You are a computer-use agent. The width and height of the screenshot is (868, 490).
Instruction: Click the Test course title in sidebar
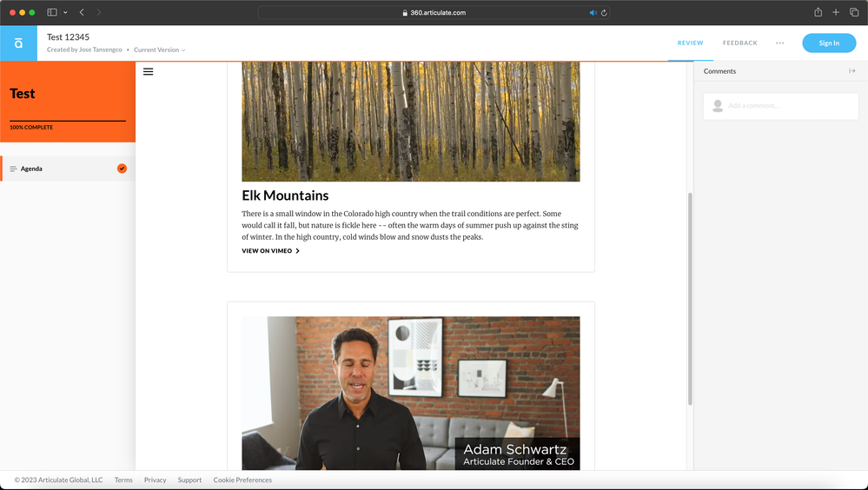[22, 94]
